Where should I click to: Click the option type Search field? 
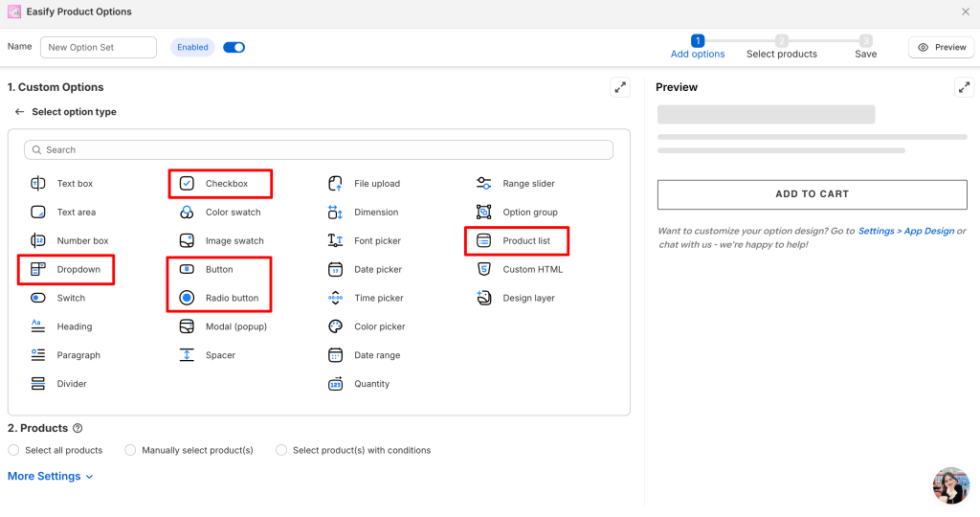[x=319, y=150]
